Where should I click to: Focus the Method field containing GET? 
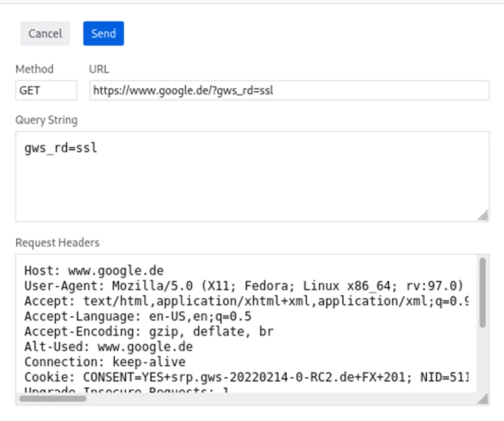[46, 90]
